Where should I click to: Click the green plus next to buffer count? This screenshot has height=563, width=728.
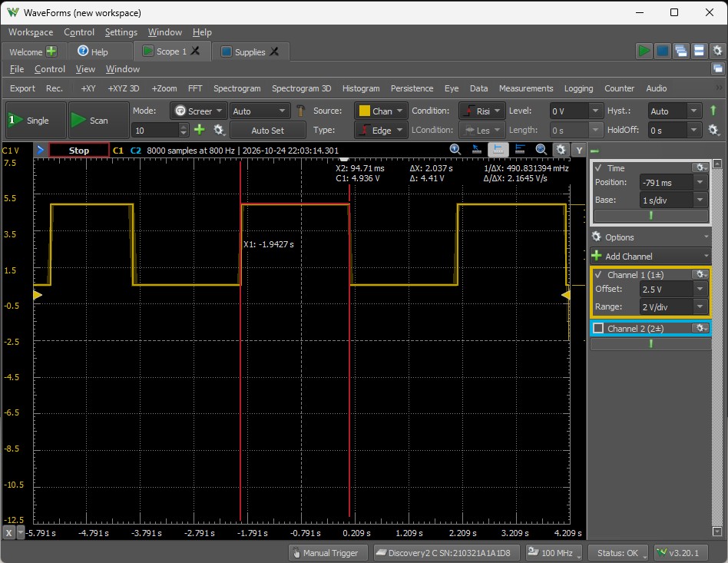pos(199,130)
